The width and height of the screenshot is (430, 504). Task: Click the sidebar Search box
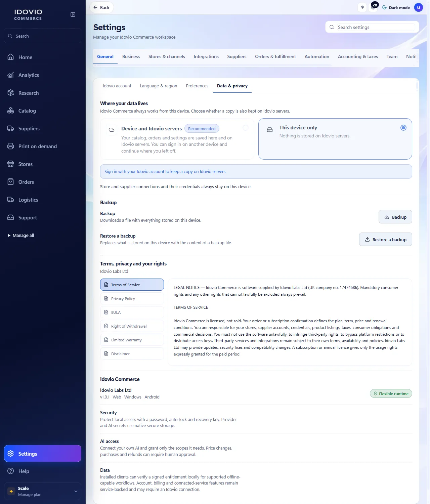[x=43, y=36]
